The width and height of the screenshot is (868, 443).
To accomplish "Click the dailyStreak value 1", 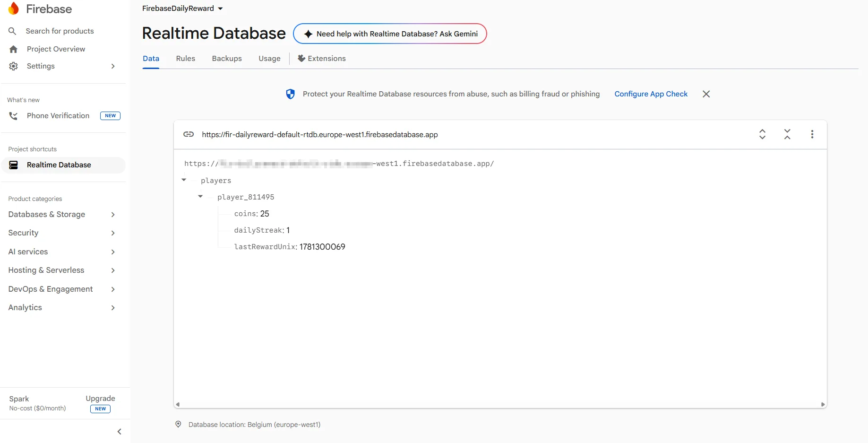I will pyautogui.click(x=288, y=230).
